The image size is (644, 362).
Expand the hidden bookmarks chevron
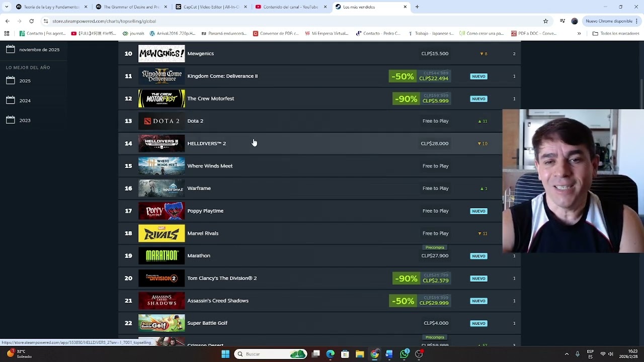579,34
